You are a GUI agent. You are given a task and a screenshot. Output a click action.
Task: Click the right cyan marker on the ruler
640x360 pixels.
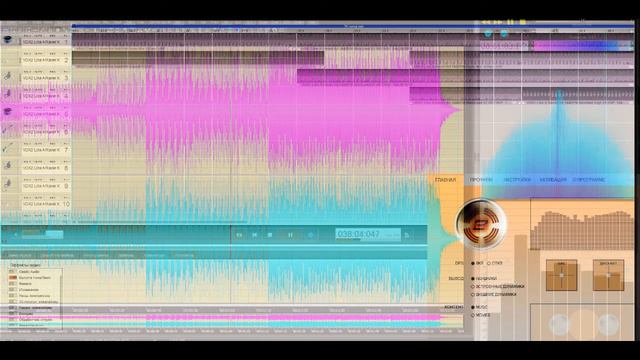(504, 34)
